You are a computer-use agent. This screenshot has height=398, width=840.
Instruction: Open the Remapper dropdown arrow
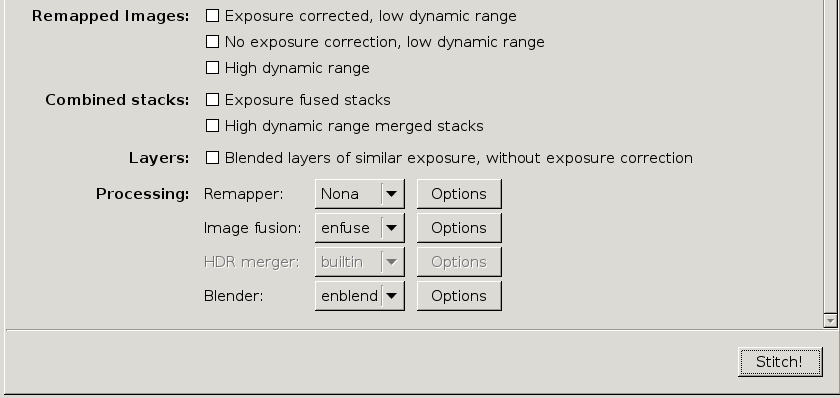point(392,194)
